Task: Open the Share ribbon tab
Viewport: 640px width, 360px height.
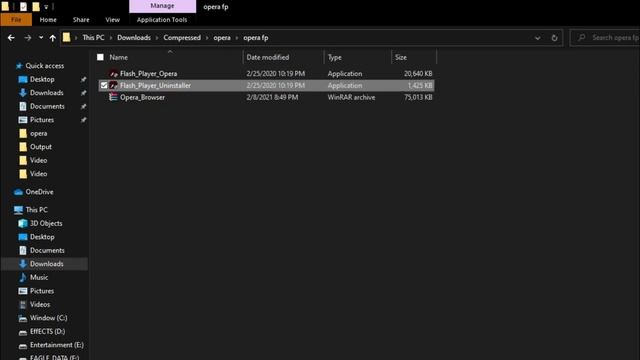Action: (81, 20)
